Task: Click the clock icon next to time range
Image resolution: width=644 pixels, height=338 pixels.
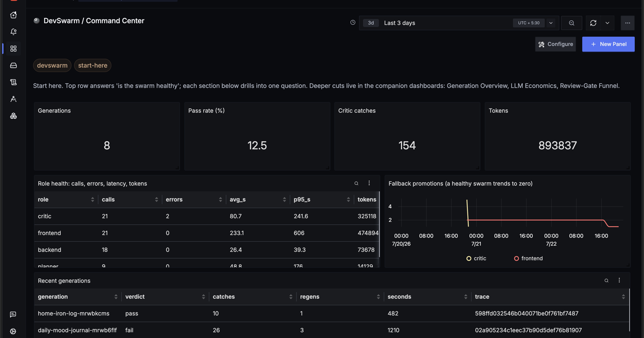Action: pos(353,23)
